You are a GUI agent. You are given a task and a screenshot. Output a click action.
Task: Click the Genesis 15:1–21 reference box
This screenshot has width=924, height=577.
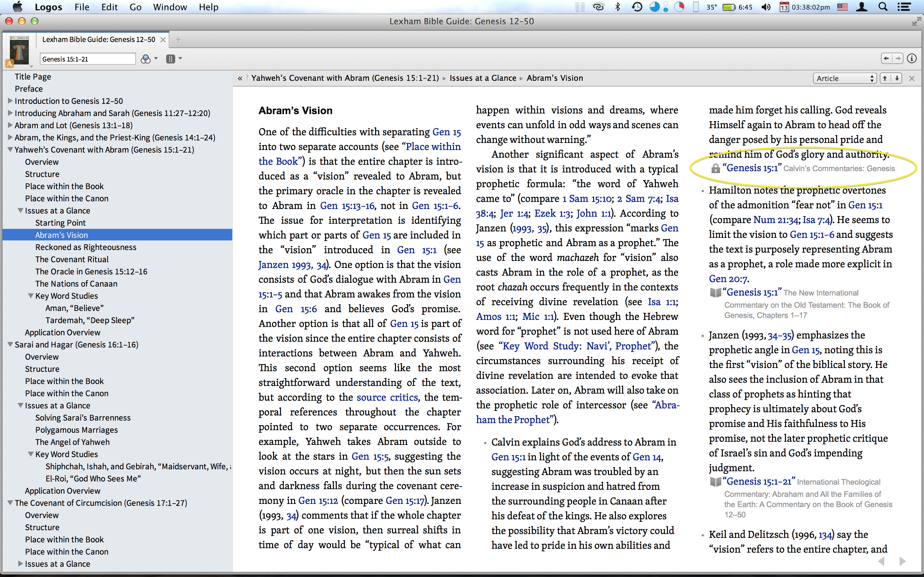[87, 59]
